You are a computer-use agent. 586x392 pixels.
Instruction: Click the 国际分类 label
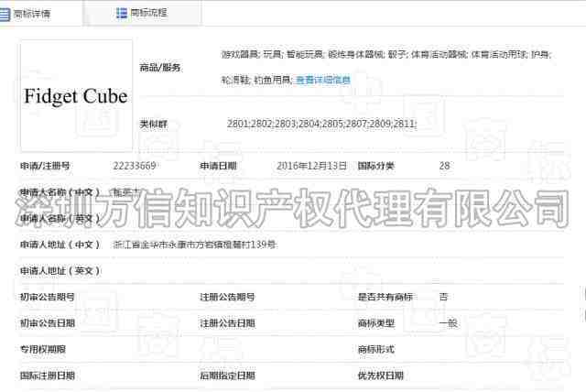click(x=375, y=166)
